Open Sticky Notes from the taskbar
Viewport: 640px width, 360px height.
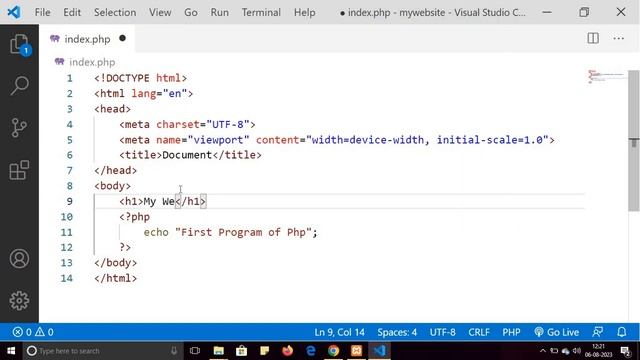pyautogui.click(x=264, y=351)
